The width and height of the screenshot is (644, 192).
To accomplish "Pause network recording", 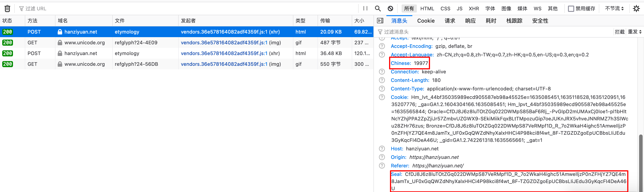I will [x=365, y=9].
